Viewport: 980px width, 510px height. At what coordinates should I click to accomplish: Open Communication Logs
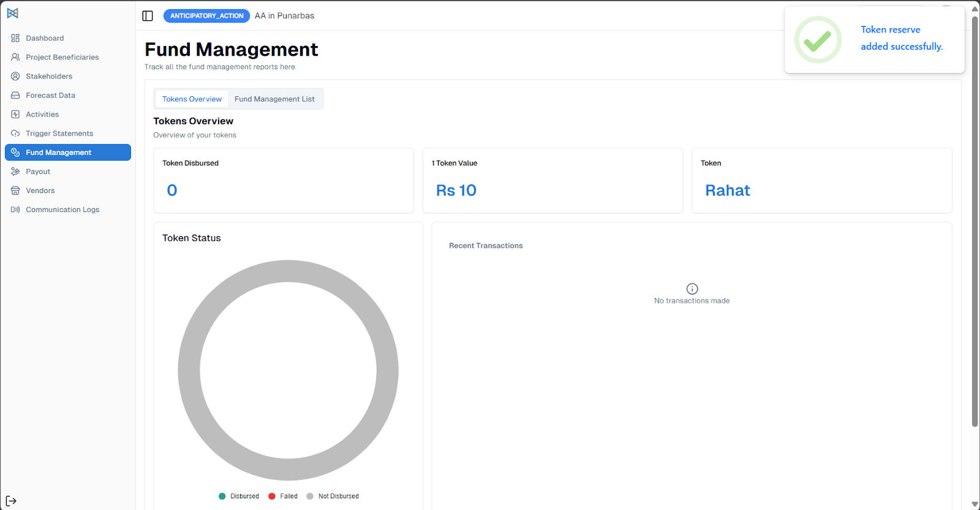click(x=68, y=210)
